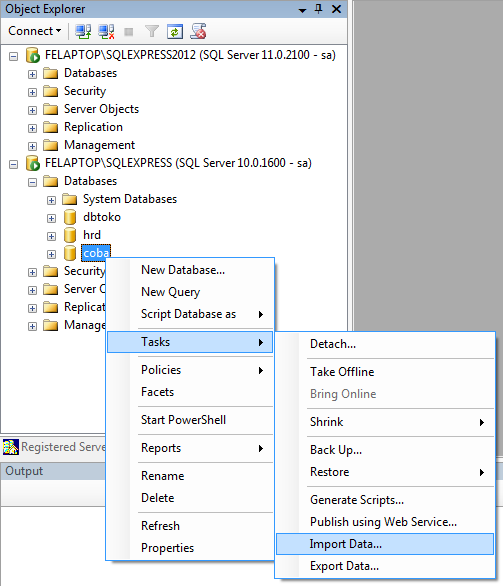Select Export Data...
This screenshot has width=503, height=586.
coord(385,566)
